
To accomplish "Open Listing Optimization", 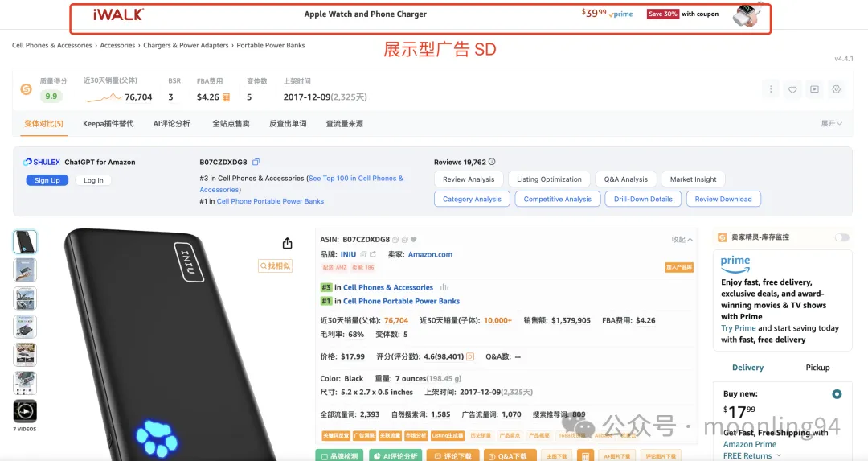I will (x=549, y=179).
